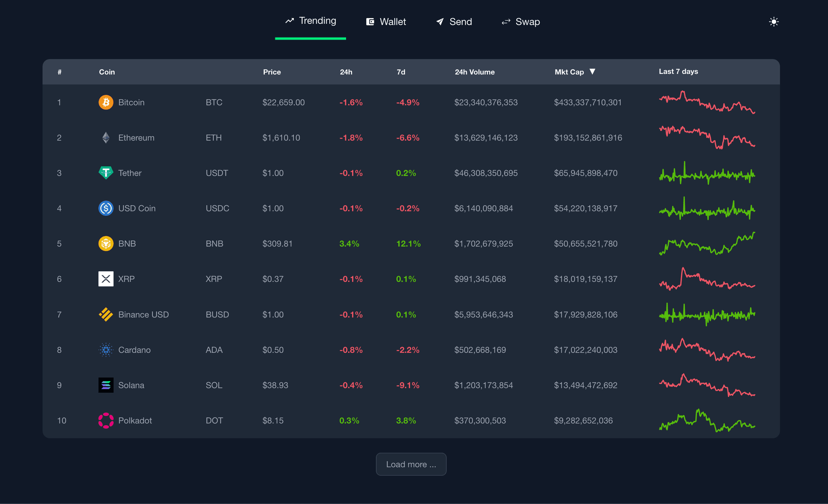This screenshot has width=828, height=504.
Task: Open the Trending tab
Action: click(x=310, y=21)
